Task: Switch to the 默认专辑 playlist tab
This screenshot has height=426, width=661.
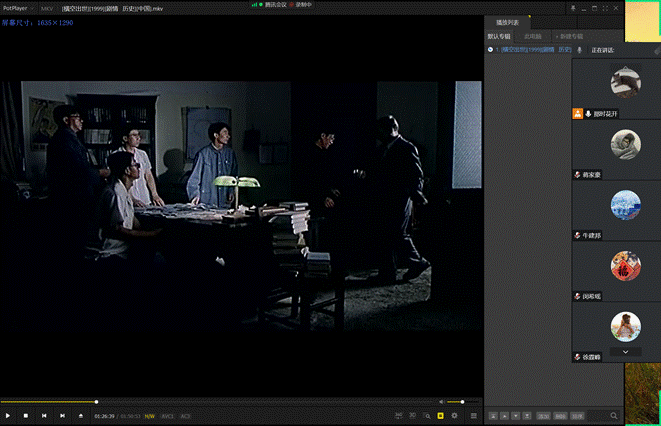Action: click(x=499, y=36)
